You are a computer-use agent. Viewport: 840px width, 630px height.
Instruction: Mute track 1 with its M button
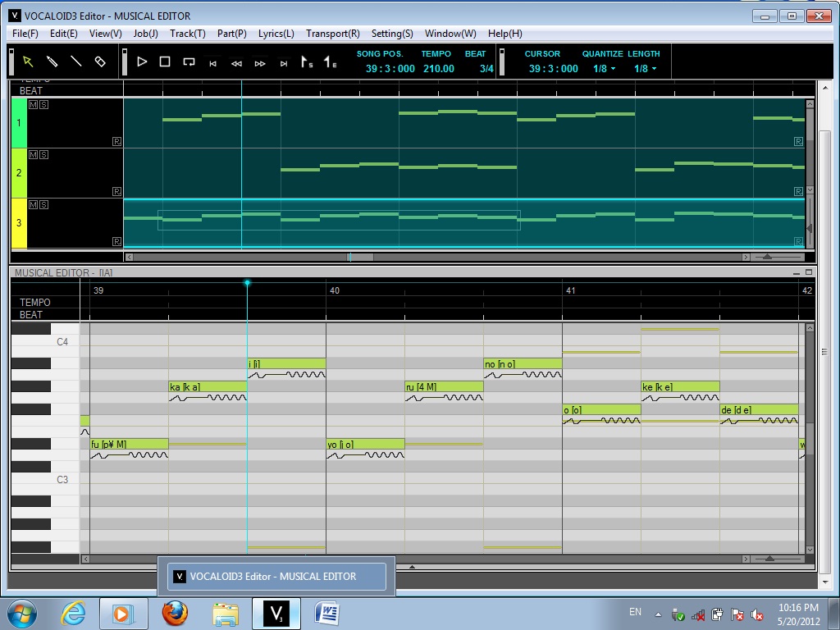coord(33,105)
